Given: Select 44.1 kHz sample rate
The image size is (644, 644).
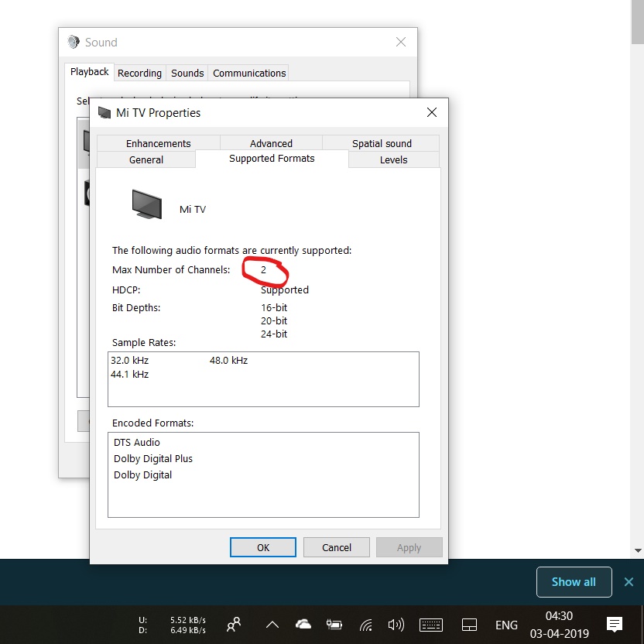Looking at the screenshot, I should click(129, 375).
